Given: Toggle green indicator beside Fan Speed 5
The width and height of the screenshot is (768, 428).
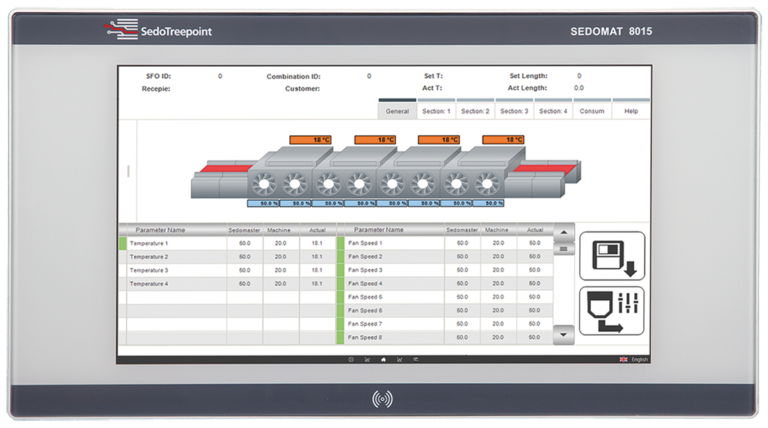Looking at the screenshot, I should 341,297.
